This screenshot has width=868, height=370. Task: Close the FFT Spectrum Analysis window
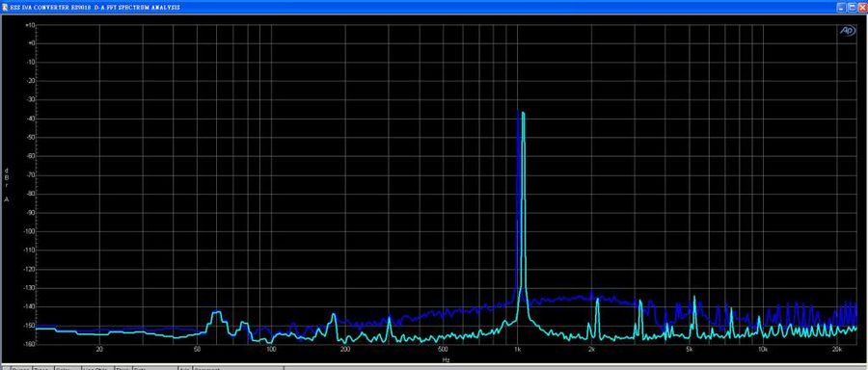click(862, 7)
